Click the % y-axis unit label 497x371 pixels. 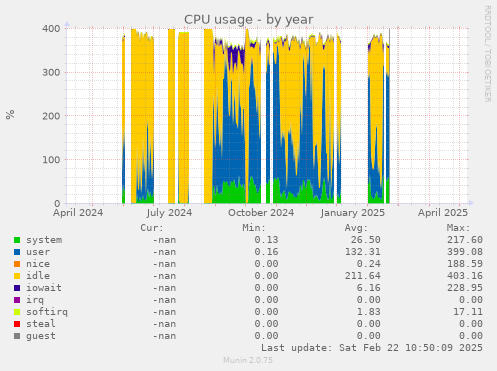coord(10,115)
